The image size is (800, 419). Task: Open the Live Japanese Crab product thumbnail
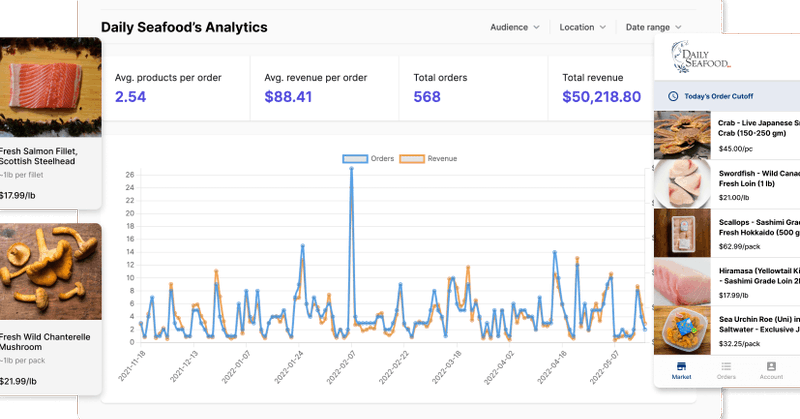coord(682,136)
